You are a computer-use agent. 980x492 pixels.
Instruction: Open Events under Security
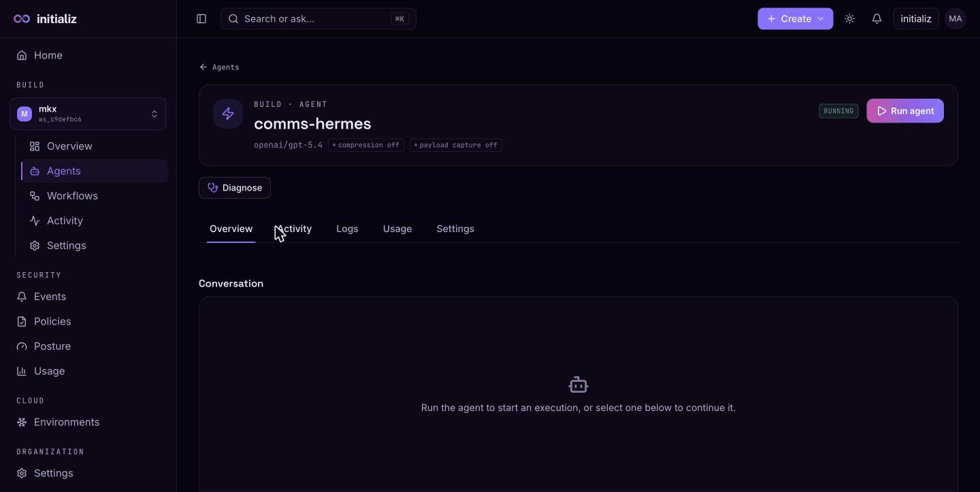(88, 297)
